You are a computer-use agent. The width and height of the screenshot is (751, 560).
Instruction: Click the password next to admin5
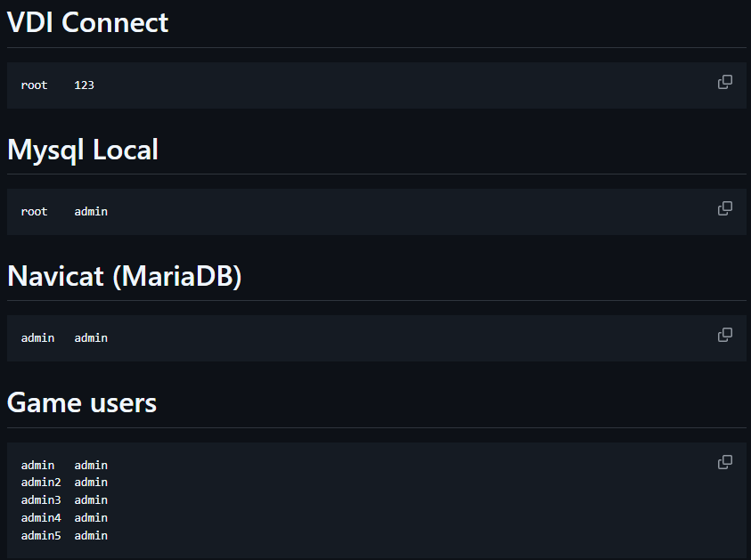[x=91, y=536]
